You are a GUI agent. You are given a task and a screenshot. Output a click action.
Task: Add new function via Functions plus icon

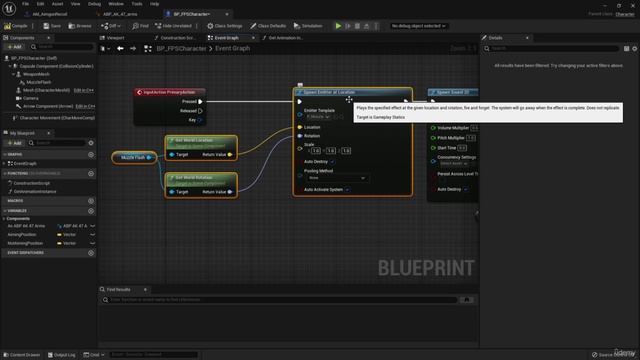pos(91,173)
